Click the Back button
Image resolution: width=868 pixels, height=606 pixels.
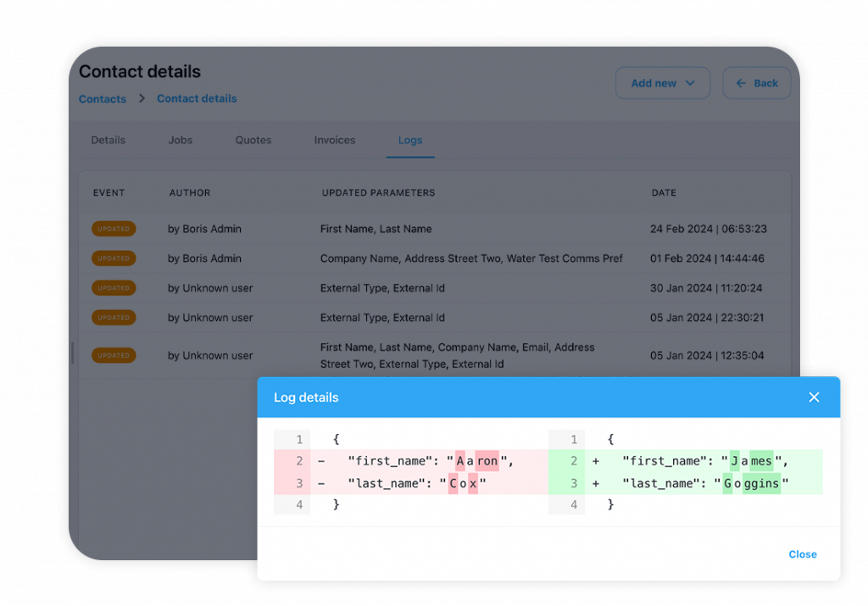pos(756,82)
